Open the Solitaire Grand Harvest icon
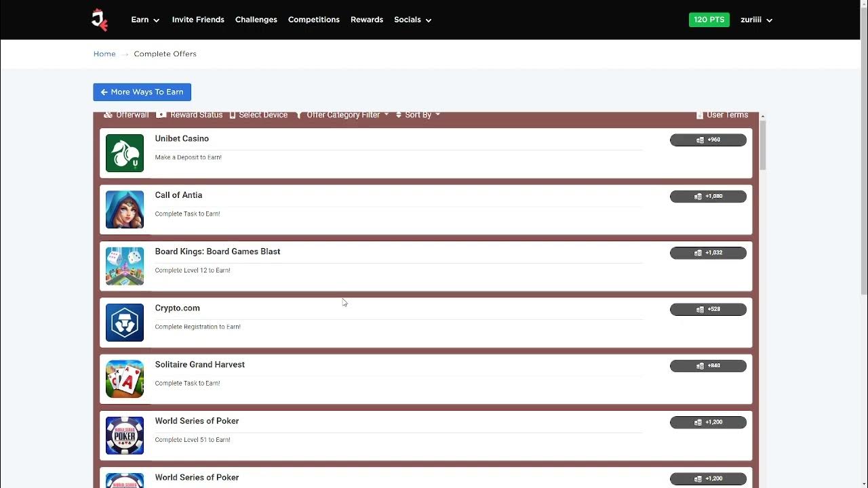The width and height of the screenshot is (868, 488). [125, 379]
